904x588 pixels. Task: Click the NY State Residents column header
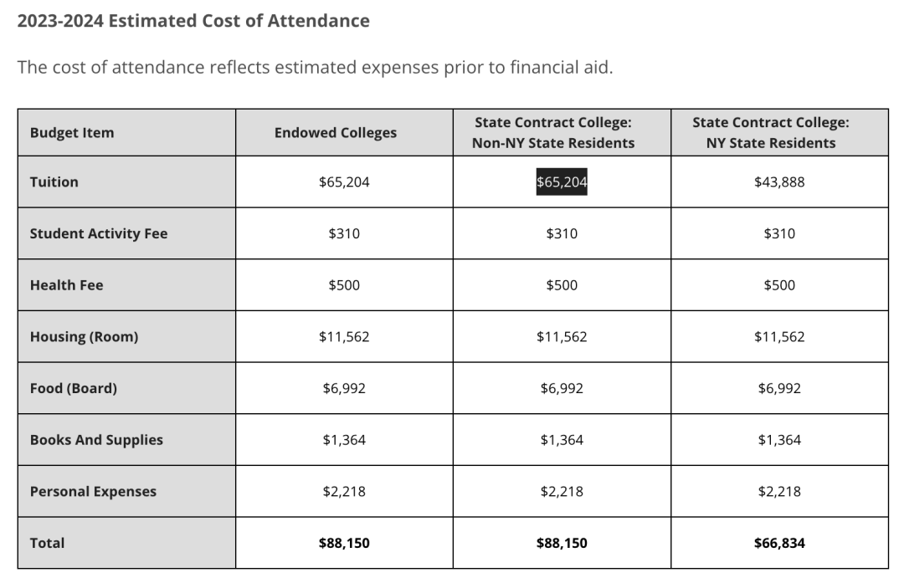coord(771,132)
